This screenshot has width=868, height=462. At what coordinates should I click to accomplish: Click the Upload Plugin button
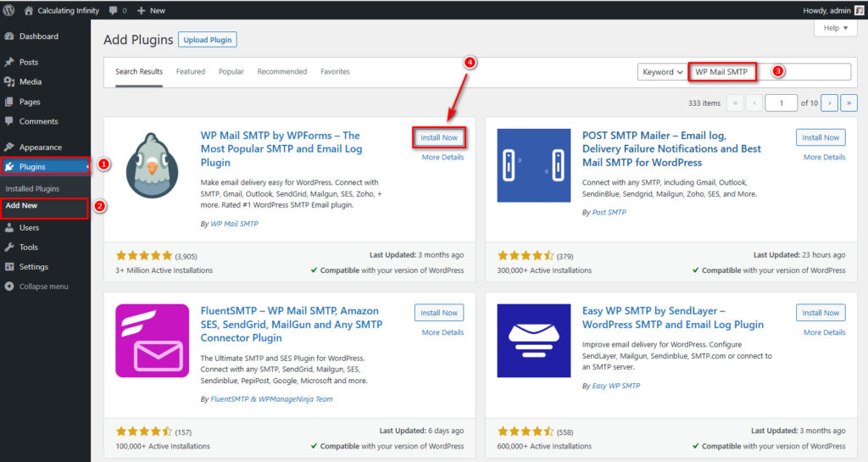coord(208,40)
